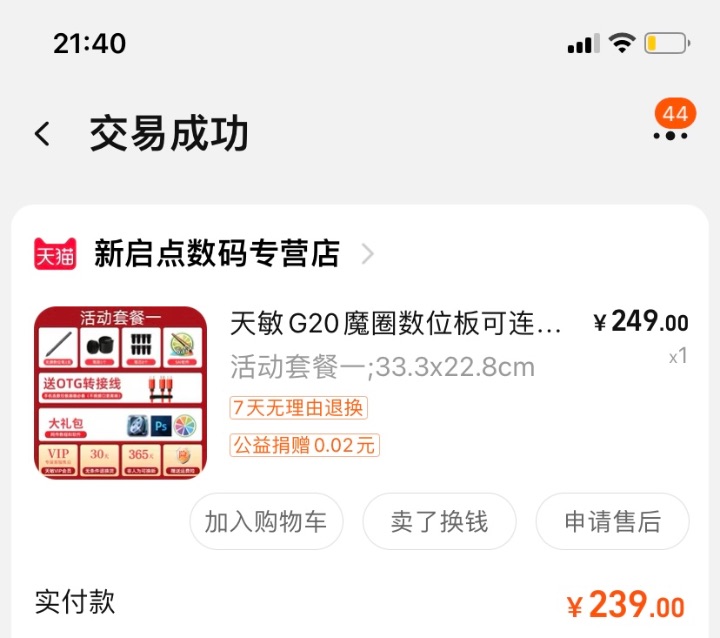This screenshot has width=720, height=638.
Task: Tap the orange 44 notification badge
Action: point(675,113)
